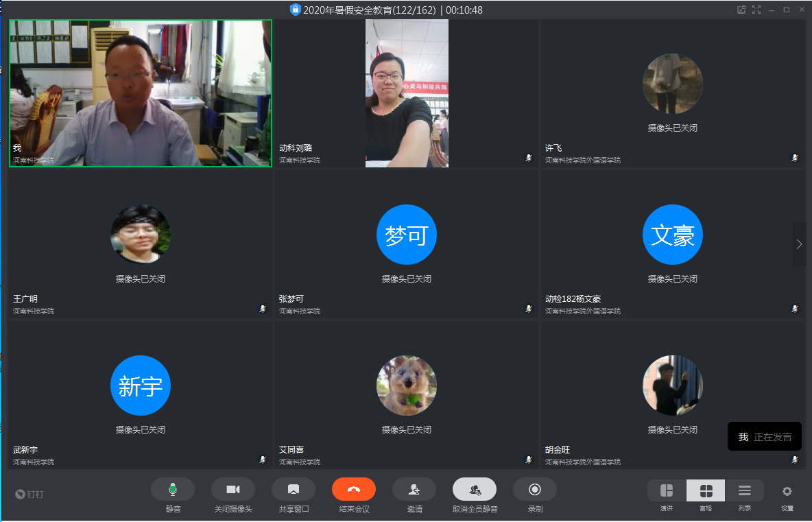The width and height of the screenshot is (812, 522).
Task: Switch to the 宫格 grid view tab
Action: tap(706, 491)
